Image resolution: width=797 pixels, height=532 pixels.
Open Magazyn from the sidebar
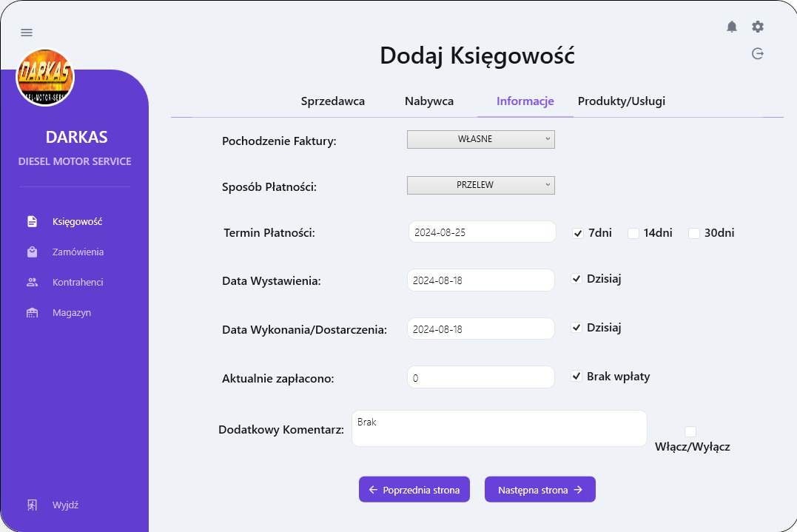tap(72, 312)
